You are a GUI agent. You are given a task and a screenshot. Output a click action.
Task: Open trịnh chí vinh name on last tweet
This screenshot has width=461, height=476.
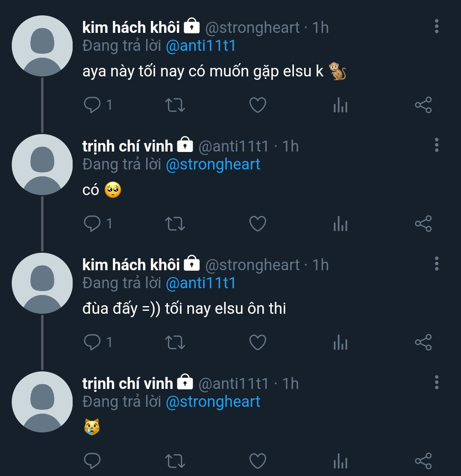[x=127, y=383]
